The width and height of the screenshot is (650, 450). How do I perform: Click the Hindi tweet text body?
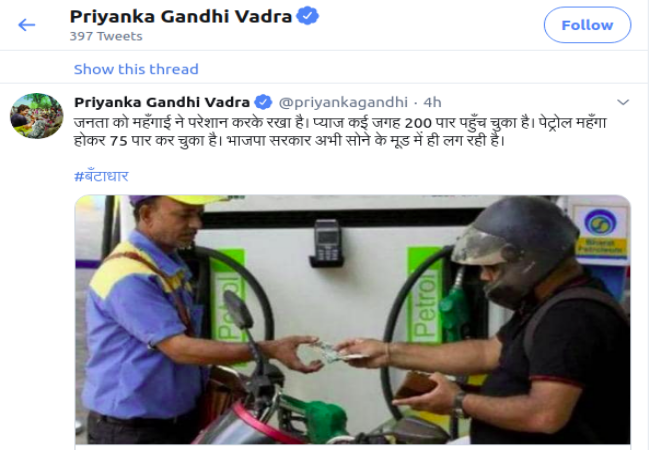(340, 132)
